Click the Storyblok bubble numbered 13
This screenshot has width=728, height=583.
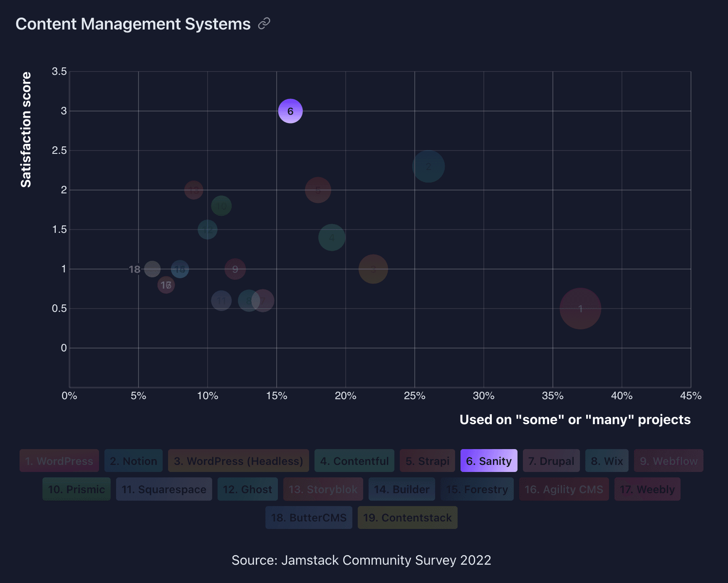[x=194, y=190]
